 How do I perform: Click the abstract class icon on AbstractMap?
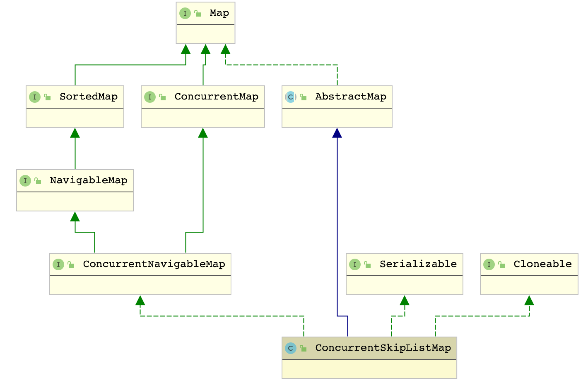tap(291, 97)
